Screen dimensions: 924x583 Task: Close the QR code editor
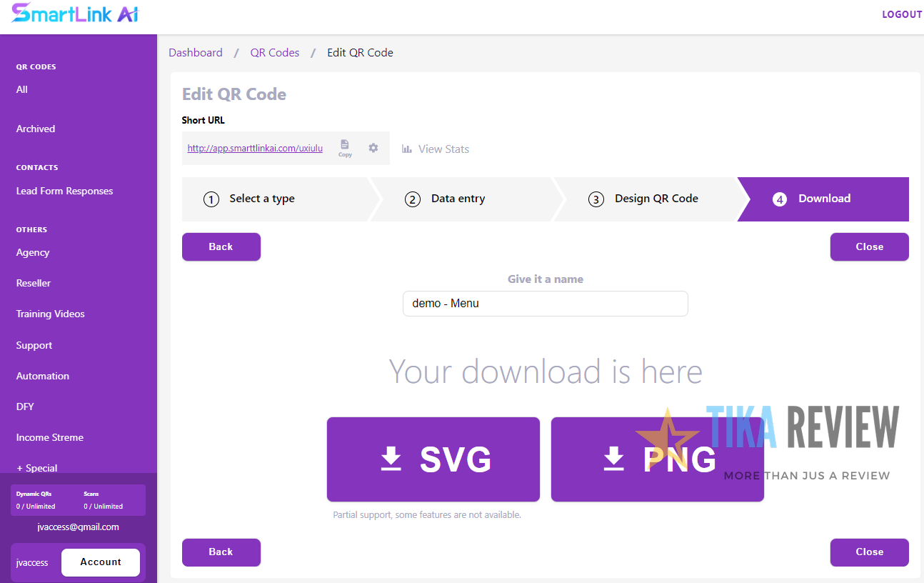click(x=869, y=246)
